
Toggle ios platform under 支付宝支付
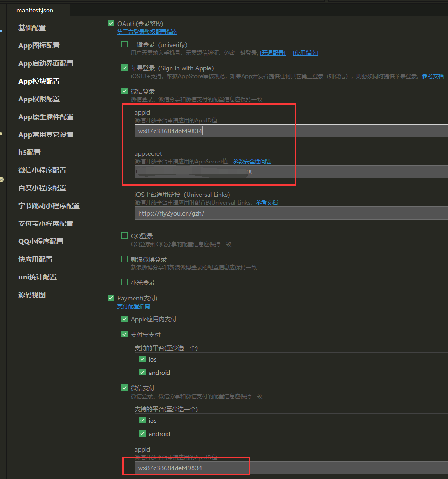pos(142,359)
